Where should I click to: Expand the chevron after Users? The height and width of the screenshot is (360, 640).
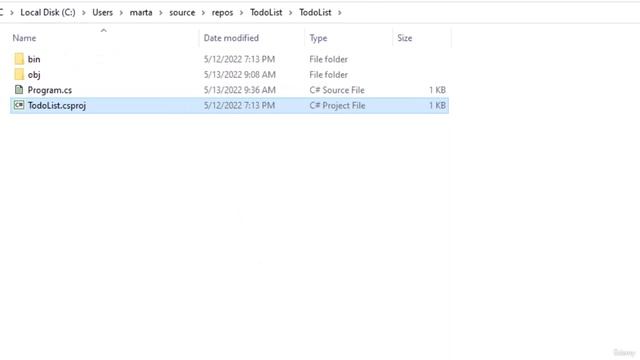(x=121, y=13)
